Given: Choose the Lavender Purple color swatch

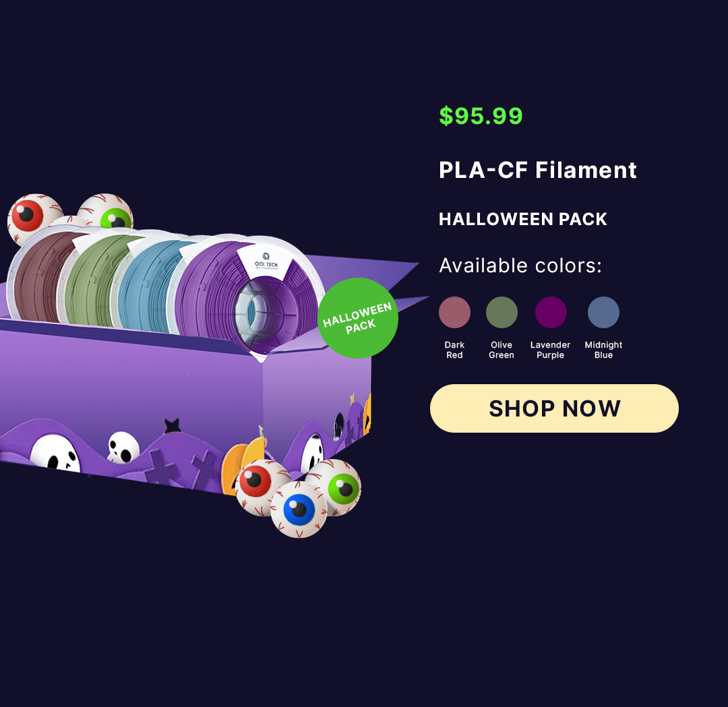Looking at the screenshot, I should point(551,313).
